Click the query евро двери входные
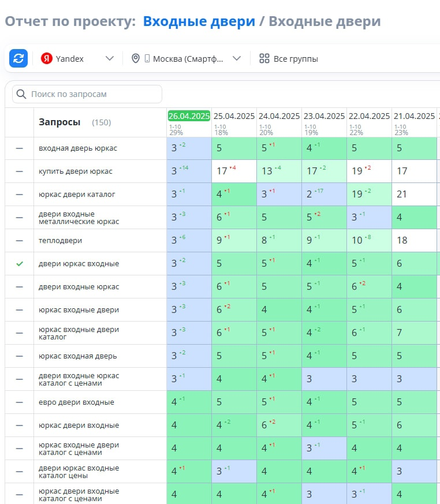This screenshot has height=504, width=440. [x=76, y=402]
